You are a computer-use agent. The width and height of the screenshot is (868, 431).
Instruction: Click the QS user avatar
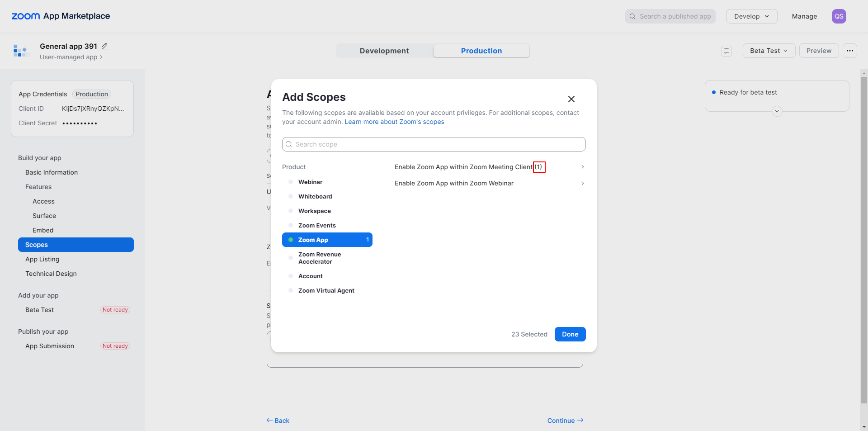tap(839, 16)
